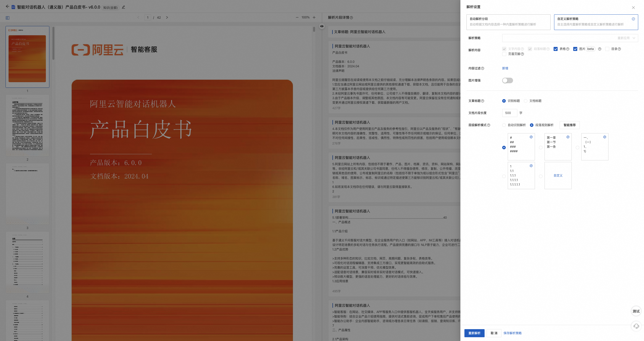The height and width of the screenshot is (341, 644).
Task: Open the 解析策略 dropdown
Action: pyautogui.click(x=570, y=38)
